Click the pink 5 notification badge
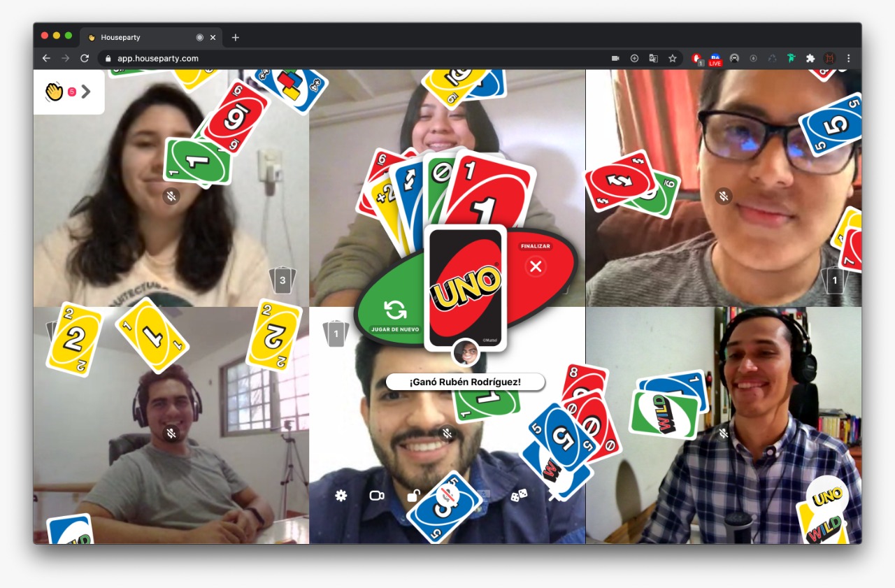Viewport: 895px width, 588px height. pyautogui.click(x=71, y=92)
